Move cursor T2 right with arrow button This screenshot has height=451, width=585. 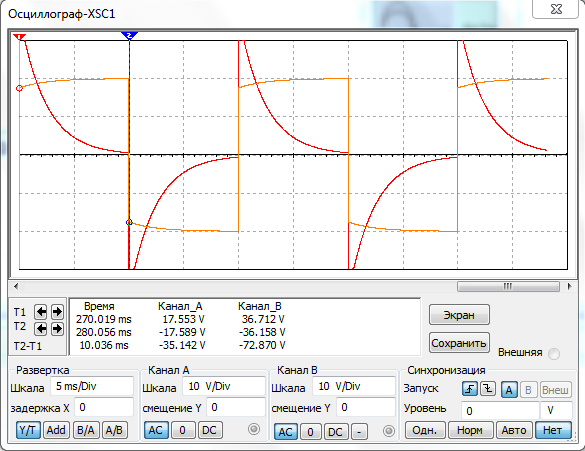point(57,329)
